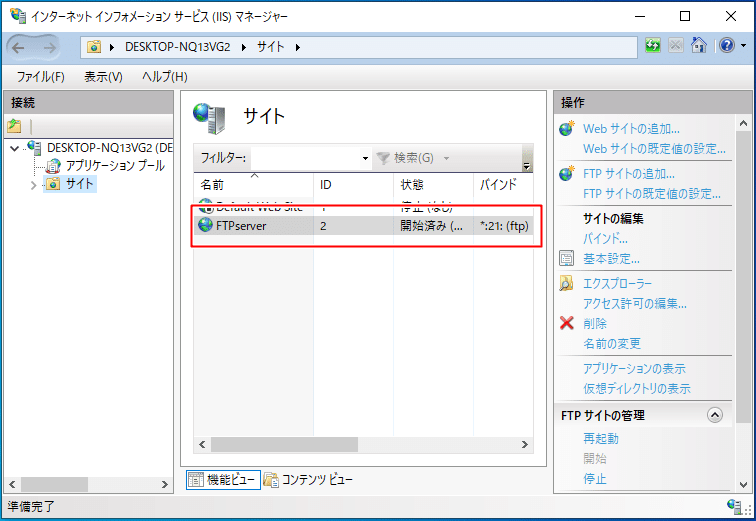Open Web サイトの既定値の設定...
756x521 pixels.
[654, 148]
